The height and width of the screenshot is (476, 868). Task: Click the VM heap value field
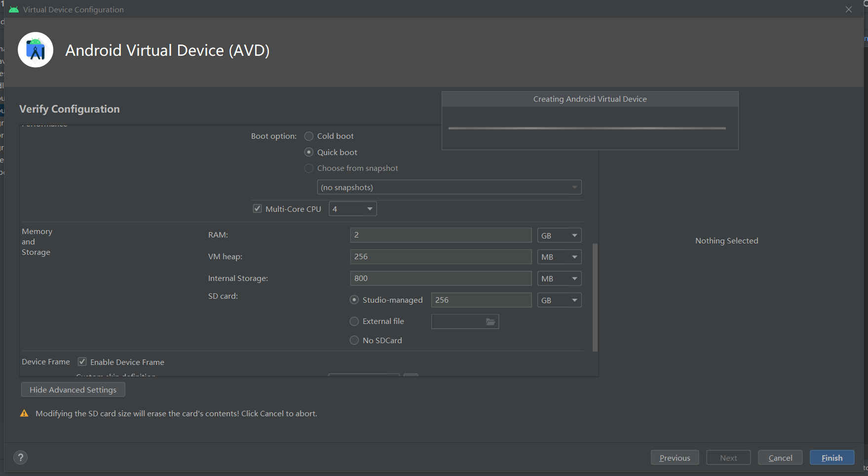(441, 257)
